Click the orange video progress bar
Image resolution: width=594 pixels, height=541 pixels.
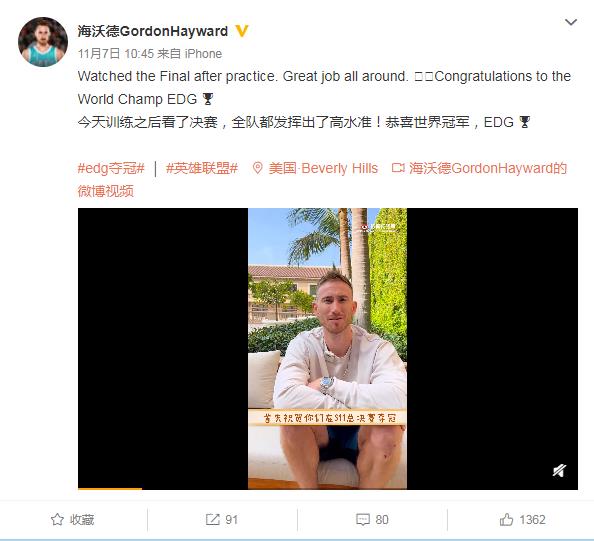110,489
